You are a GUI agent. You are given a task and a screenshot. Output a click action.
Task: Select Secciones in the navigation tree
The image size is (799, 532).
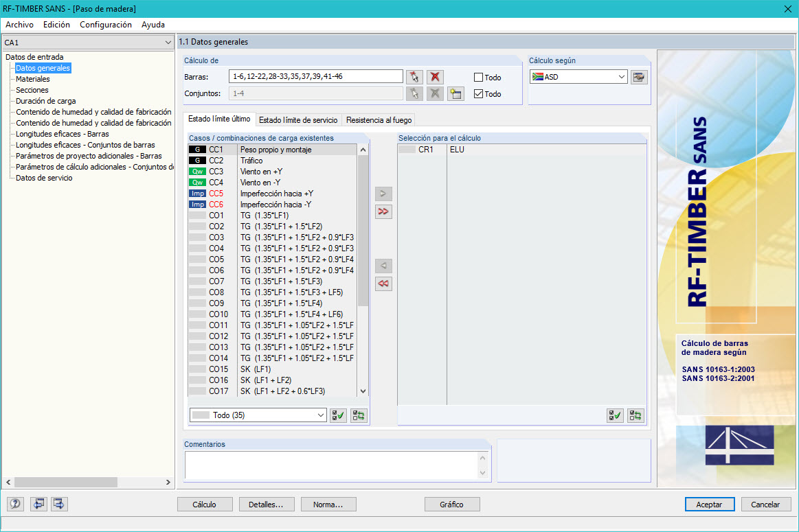point(33,90)
